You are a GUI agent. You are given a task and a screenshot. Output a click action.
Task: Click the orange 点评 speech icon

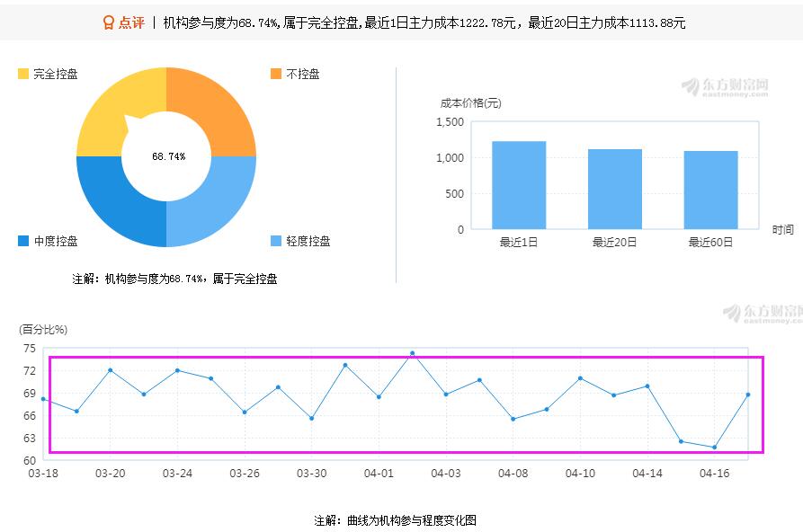[x=109, y=21]
